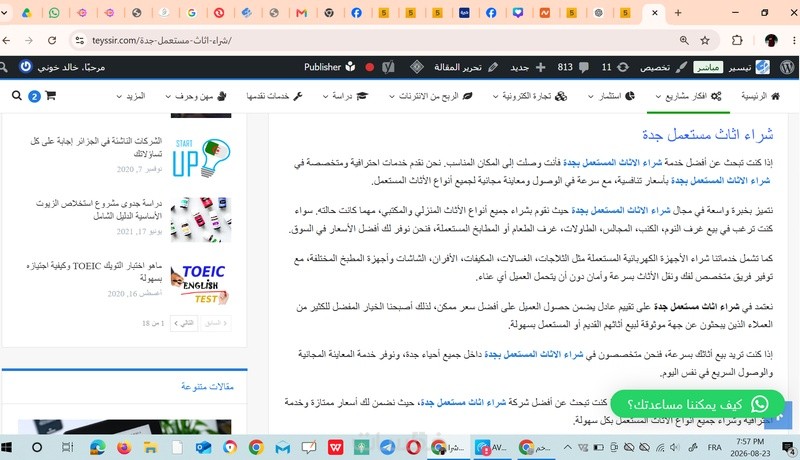Screen dimensions: 800x460
Task: Open the Windows Start menu
Action: 6,447
